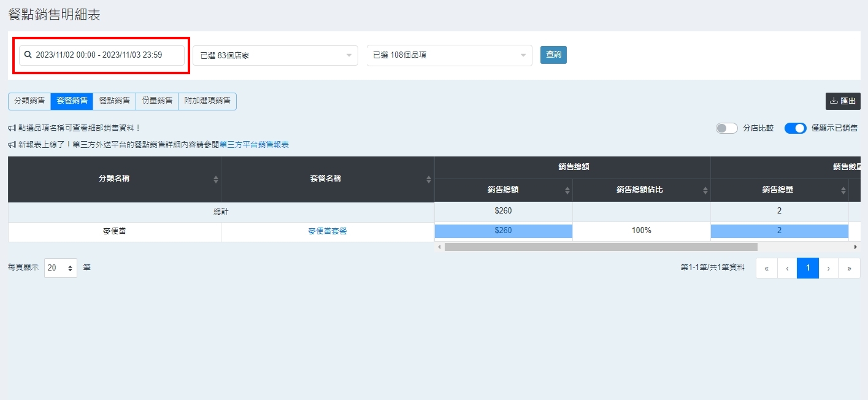Enable the 分店比較 toggle

(x=726, y=128)
